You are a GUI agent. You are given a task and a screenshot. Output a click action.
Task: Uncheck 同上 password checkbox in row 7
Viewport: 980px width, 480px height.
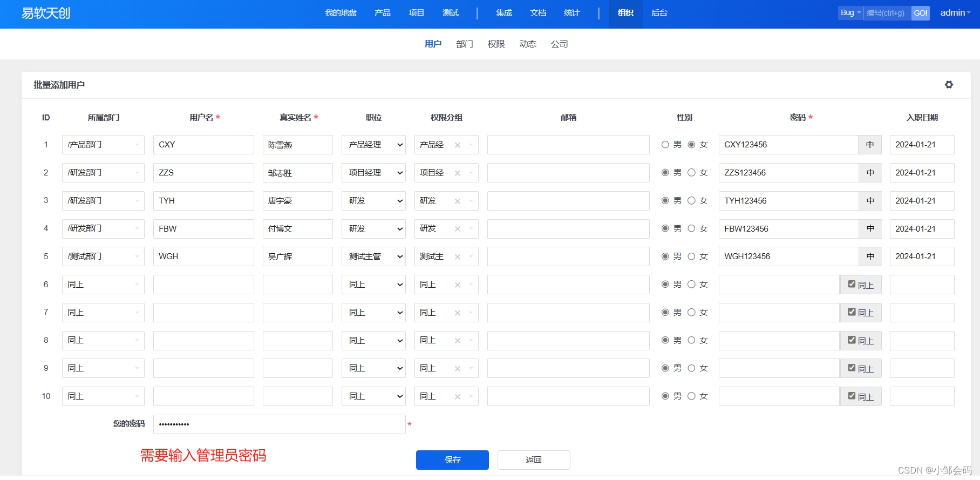pos(852,312)
